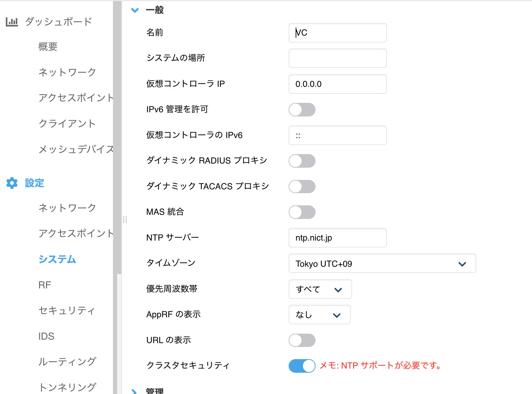This screenshot has height=394, width=532.
Task: Select システム in the settings menu
Action: (x=57, y=259)
